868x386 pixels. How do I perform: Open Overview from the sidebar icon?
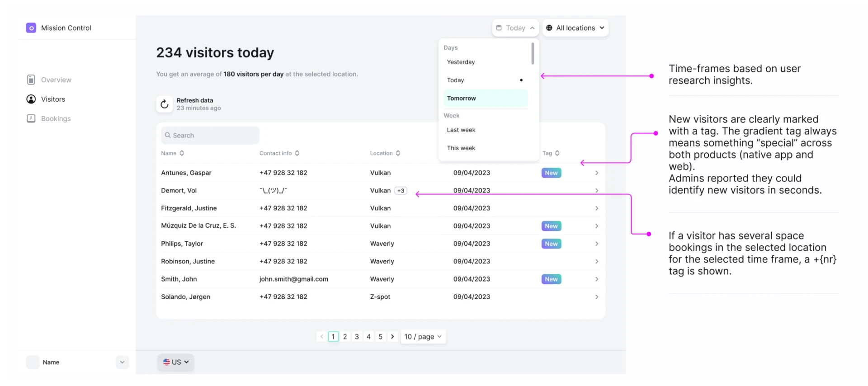[31, 80]
